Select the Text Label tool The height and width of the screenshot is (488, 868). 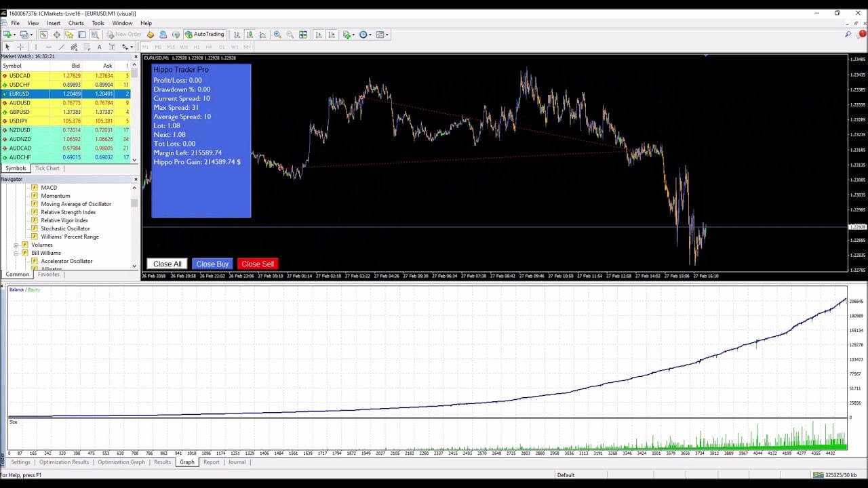(x=112, y=47)
